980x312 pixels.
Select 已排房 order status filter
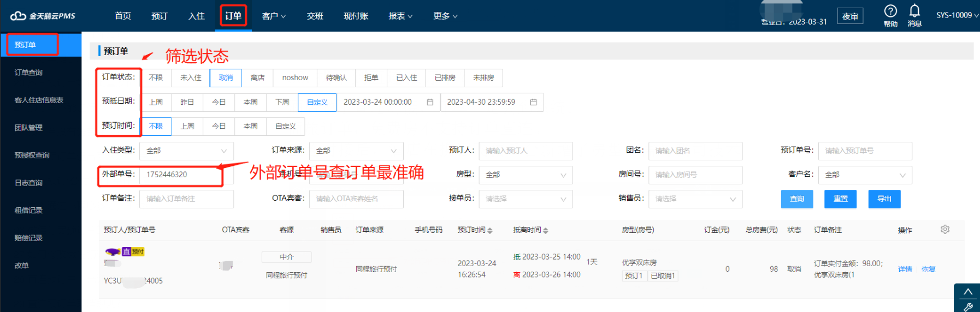pos(445,78)
